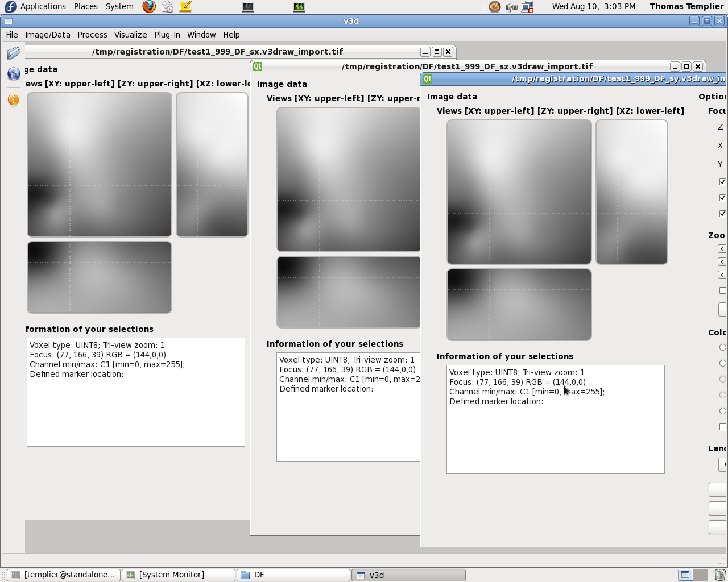Open the terminal launcher in top panel
Screen dimensions: 728x582
248,7
